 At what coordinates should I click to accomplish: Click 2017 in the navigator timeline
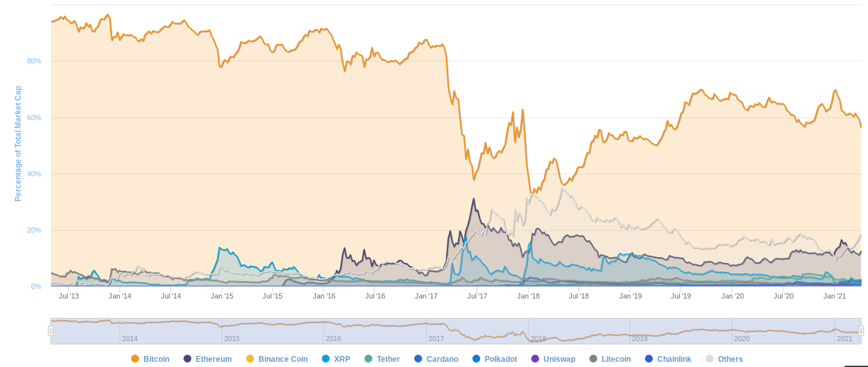click(436, 339)
